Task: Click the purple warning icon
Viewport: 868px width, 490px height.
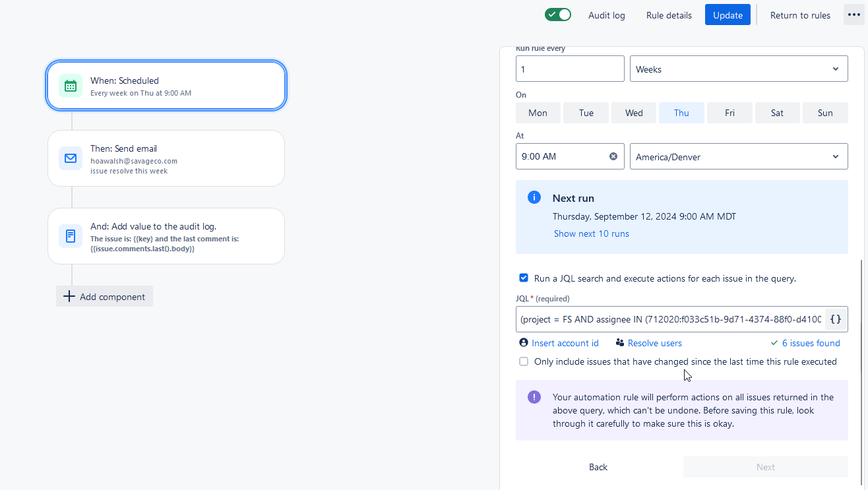Action: coord(534,397)
